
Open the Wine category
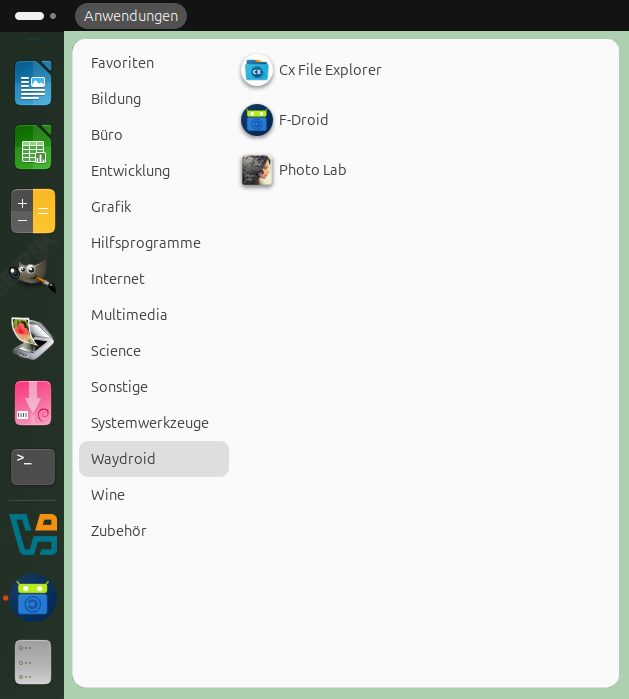(108, 495)
